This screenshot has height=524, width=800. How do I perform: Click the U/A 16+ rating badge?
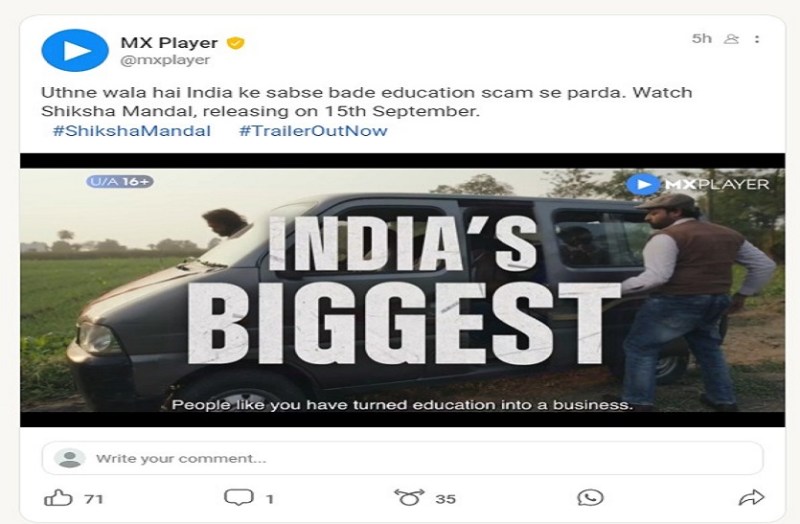[x=120, y=182]
